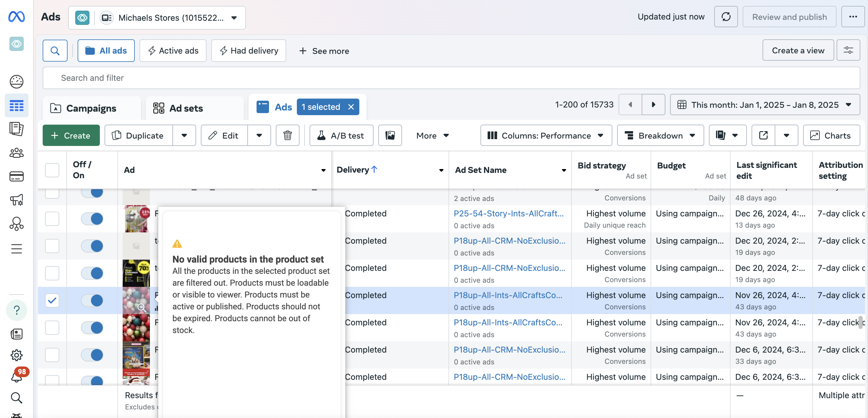The height and width of the screenshot is (418, 868).
Task: Expand the Columns: Performance dropdown
Action: point(546,135)
